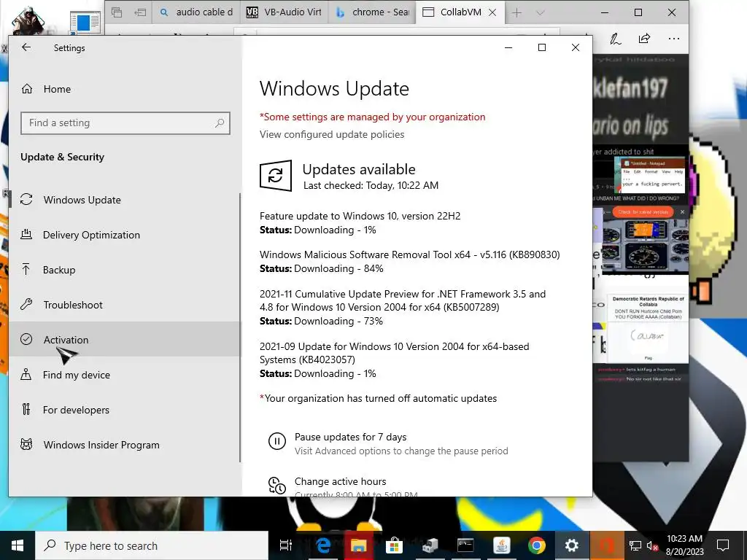This screenshot has width=747, height=560.
Task: Open Microsoft Store from the taskbar
Action: (394, 545)
